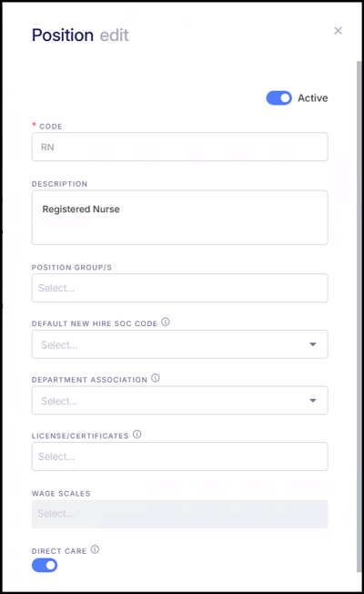This screenshot has height=594, width=364.
Task: Click the License/Certificates info icon
Action: pyautogui.click(x=137, y=435)
